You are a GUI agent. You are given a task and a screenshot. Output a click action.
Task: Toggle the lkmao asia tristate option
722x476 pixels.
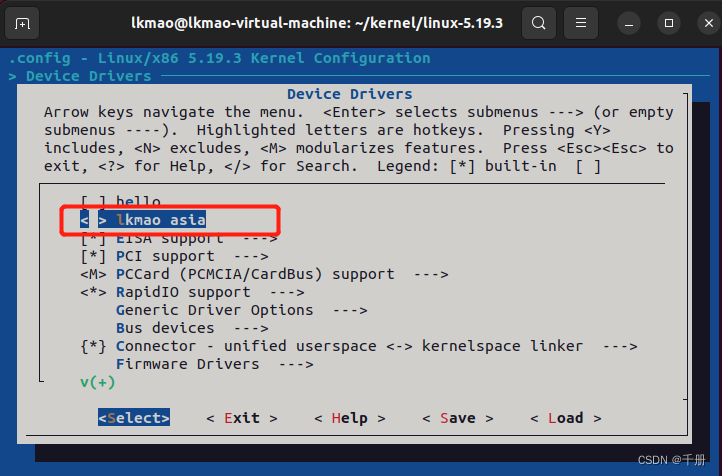tap(93, 220)
